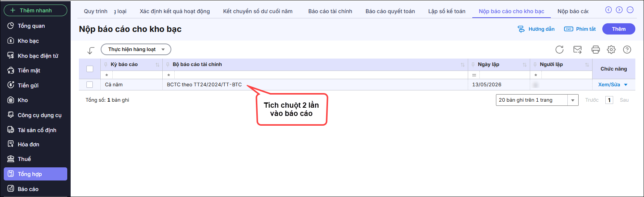Switch to Báo cáo tài chính tab
This screenshot has height=197, width=644.
[x=330, y=11]
